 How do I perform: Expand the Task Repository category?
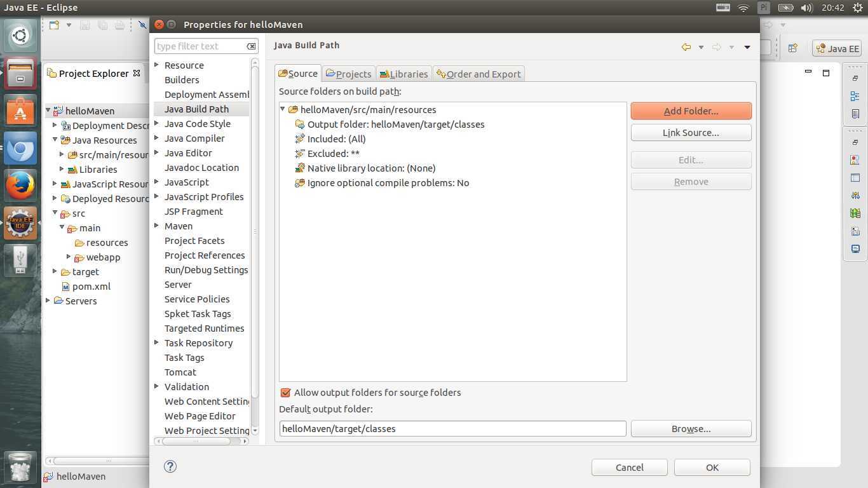click(x=157, y=342)
